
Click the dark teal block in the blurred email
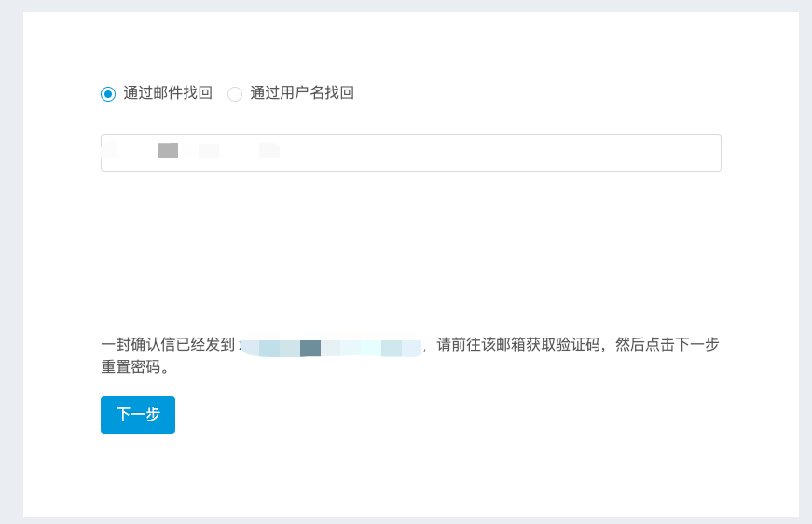click(x=310, y=348)
